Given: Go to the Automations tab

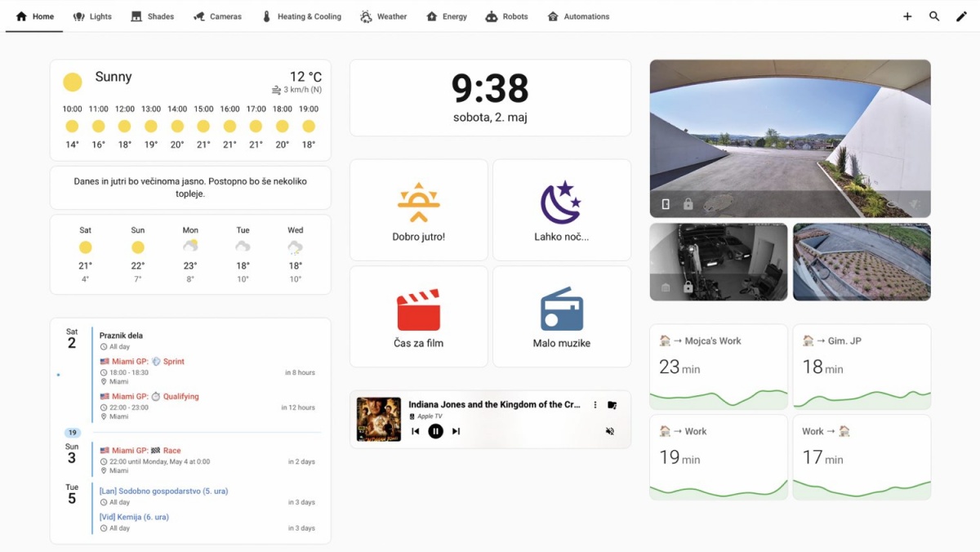Looking at the screenshot, I should coord(578,16).
